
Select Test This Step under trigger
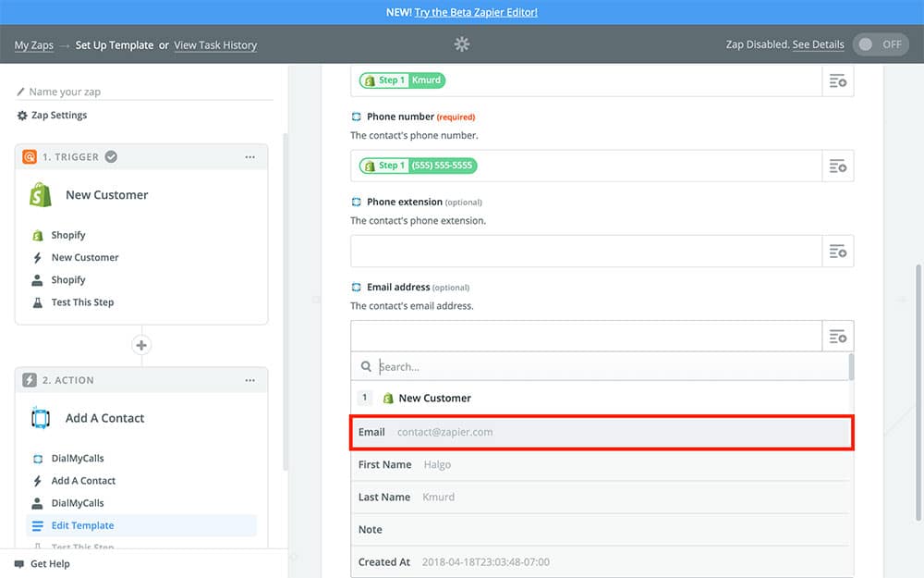coord(82,302)
